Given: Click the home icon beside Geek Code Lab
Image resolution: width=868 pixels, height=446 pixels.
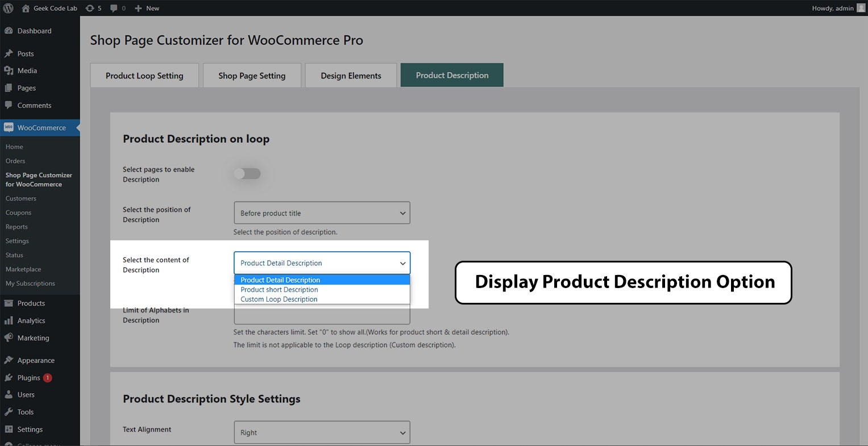Looking at the screenshot, I should pyautogui.click(x=26, y=9).
